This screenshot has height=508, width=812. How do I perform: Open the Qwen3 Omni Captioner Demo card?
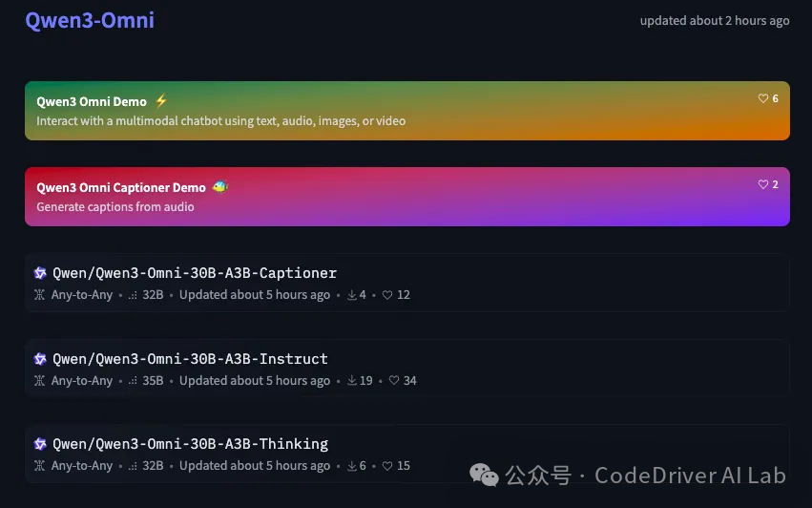407,197
